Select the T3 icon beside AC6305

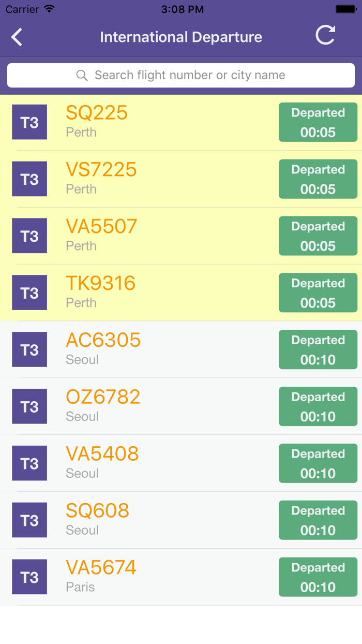pos(29,349)
